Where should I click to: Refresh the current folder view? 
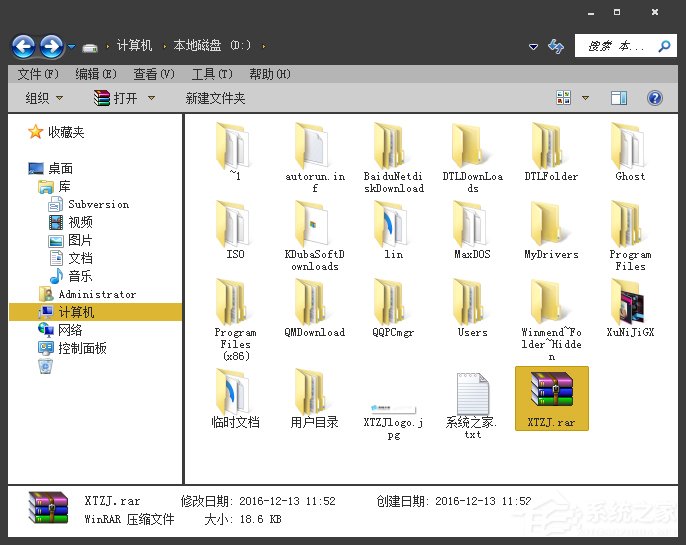coord(556,46)
